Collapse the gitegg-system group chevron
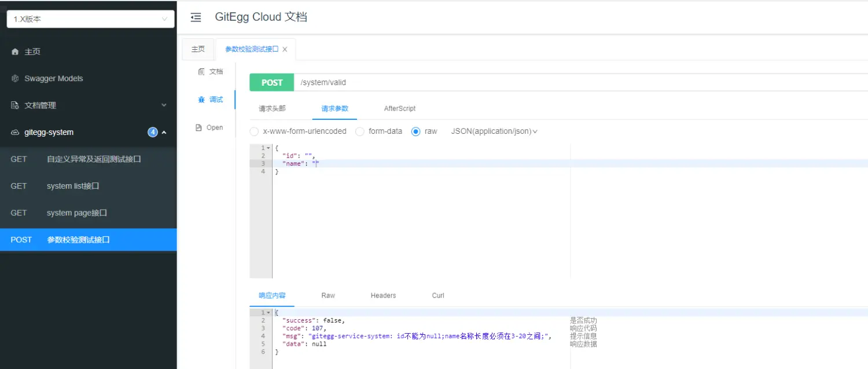The image size is (868, 369). (x=164, y=132)
